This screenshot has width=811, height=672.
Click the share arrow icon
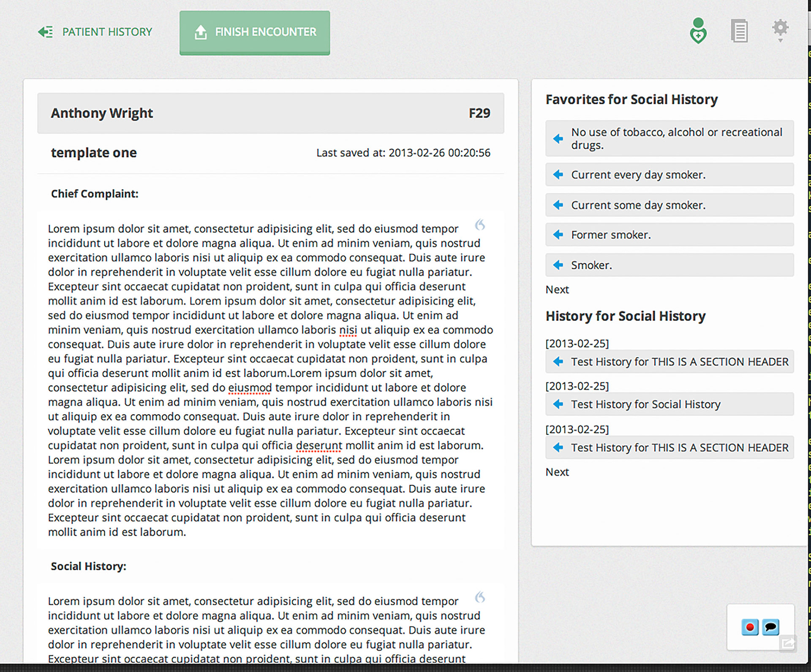click(787, 643)
